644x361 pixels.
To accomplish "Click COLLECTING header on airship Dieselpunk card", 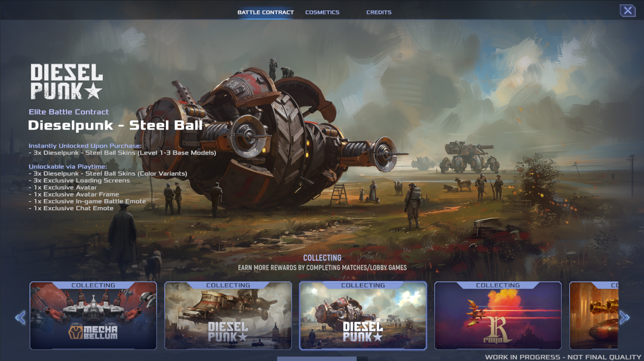I will coord(228,285).
